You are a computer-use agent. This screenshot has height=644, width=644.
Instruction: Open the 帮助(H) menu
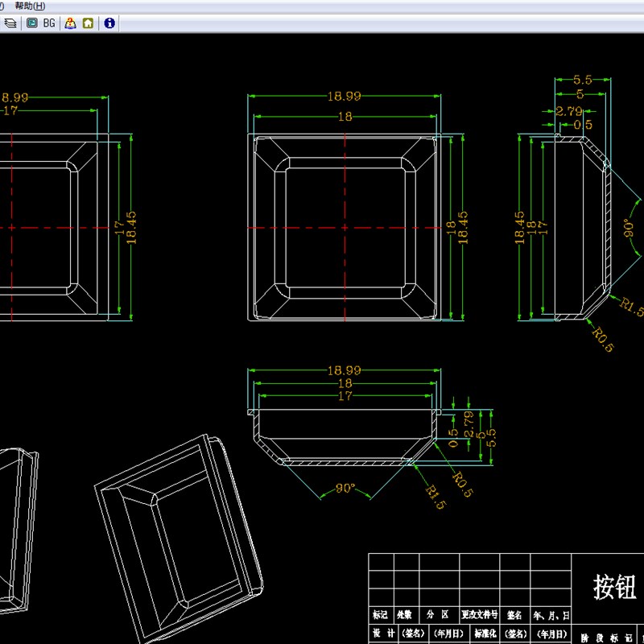30,6
